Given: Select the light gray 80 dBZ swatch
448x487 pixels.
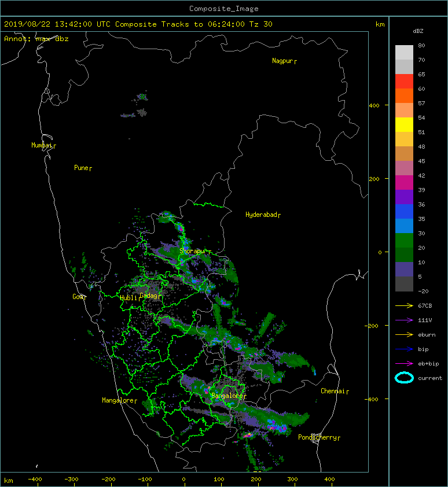Looking at the screenshot, I should [x=404, y=53].
